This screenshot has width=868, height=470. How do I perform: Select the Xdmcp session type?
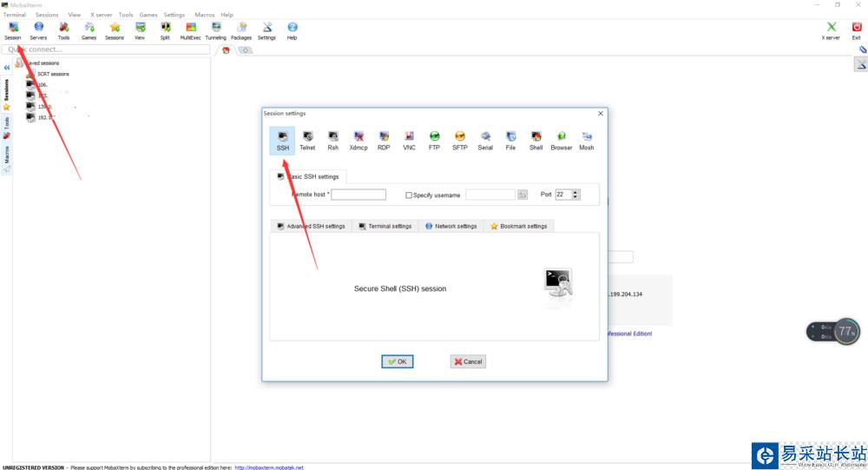coord(358,141)
